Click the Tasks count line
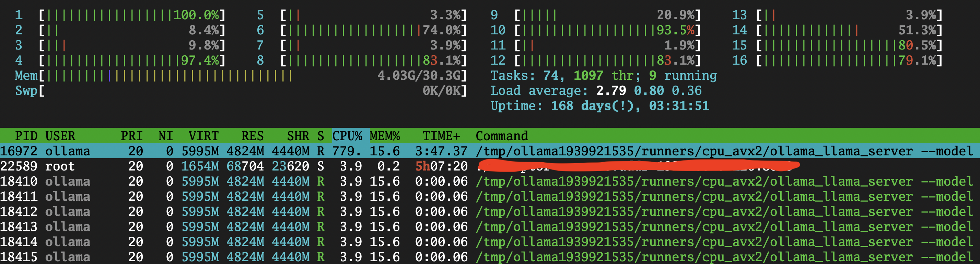 click(603, 75)
